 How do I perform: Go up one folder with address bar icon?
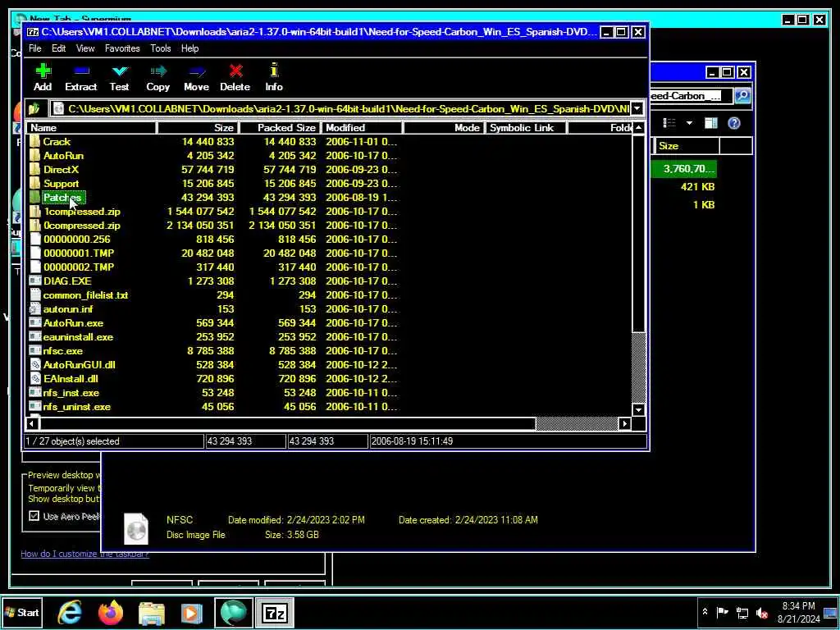(x=34, y=109)
